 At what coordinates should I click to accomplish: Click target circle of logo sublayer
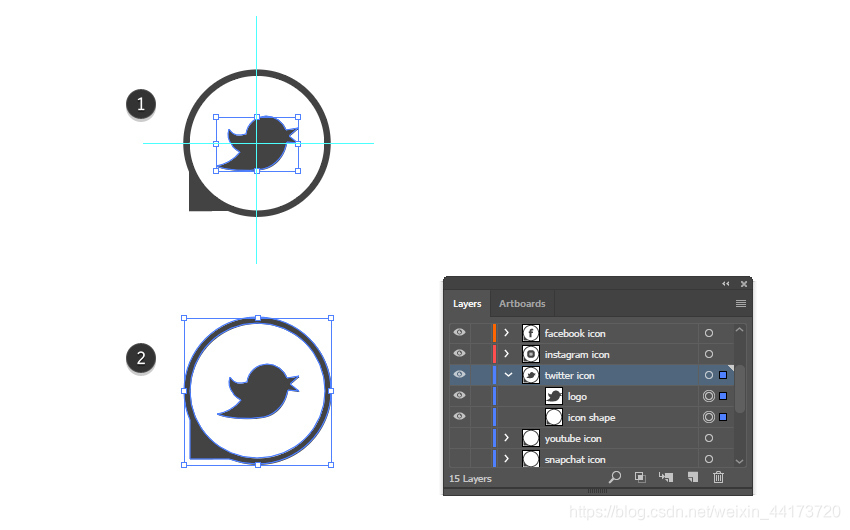[709, 396]
